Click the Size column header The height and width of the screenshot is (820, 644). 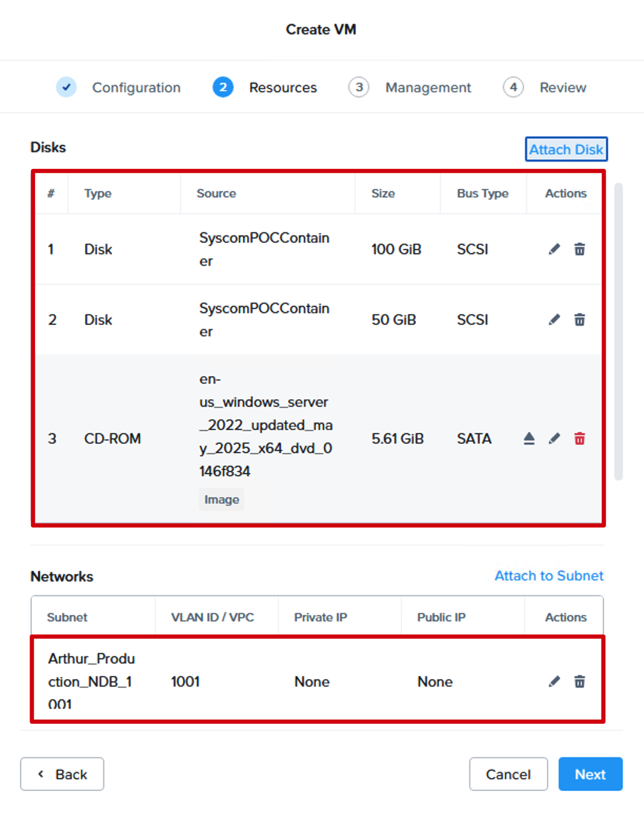(383, 193)
